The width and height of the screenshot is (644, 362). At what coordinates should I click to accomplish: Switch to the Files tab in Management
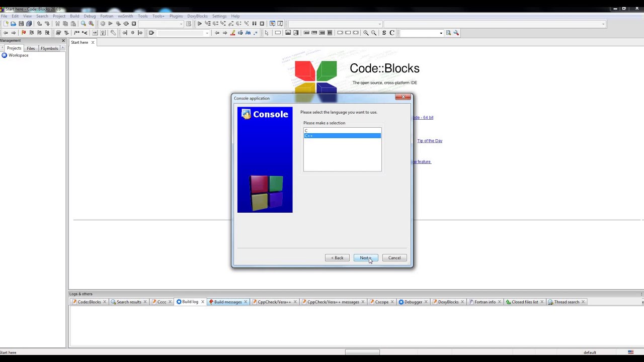click(31, 48)
